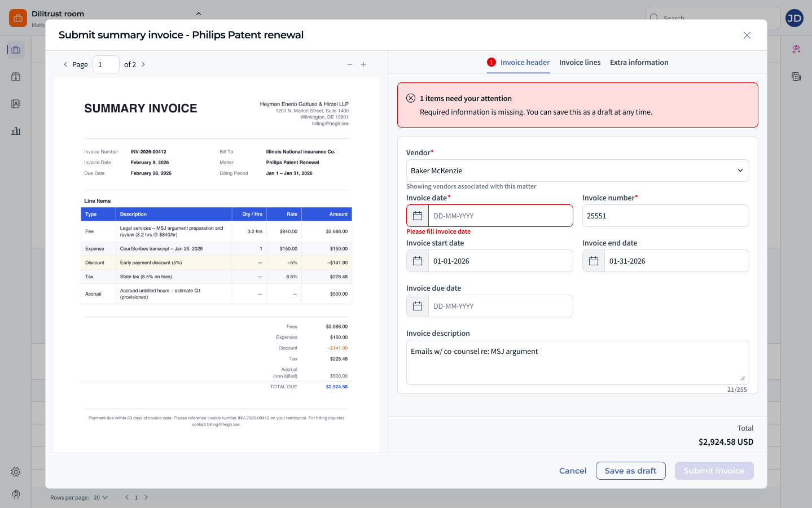Screen dimensions: 812x508
Task: Open the Rows per page dropdown
Action: 100,497
